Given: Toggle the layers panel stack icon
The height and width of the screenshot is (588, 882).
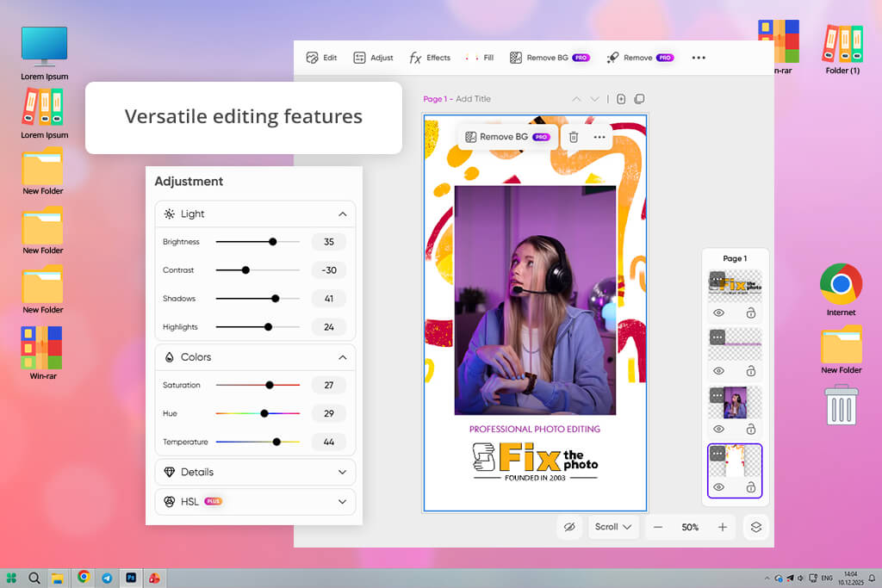Looking at the screenshot, I should (756, 527).
